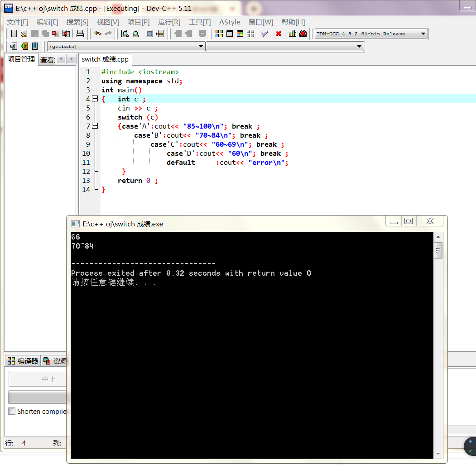
Task: Click the '#include <iostream>' line
Action: [140, 72]
